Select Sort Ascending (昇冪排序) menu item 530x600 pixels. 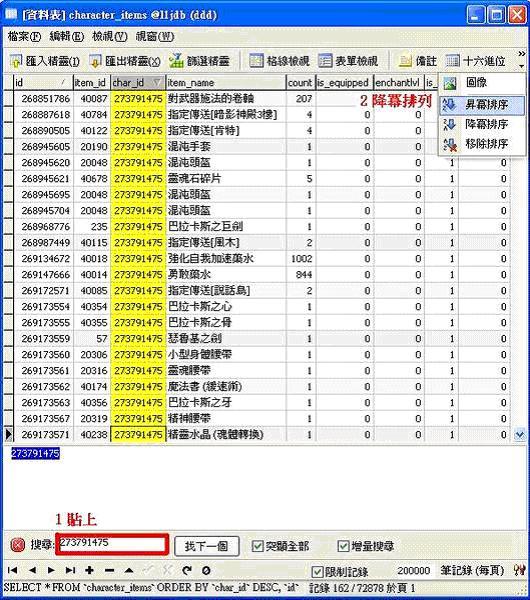point(482,104)
